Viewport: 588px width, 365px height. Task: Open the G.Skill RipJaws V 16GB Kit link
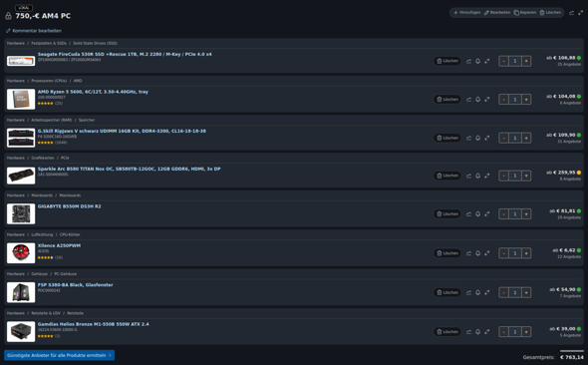122,131
